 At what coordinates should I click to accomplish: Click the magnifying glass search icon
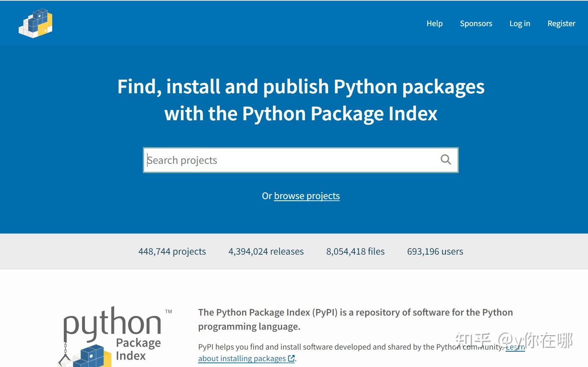pyautogui.click(x=445, y=160)
